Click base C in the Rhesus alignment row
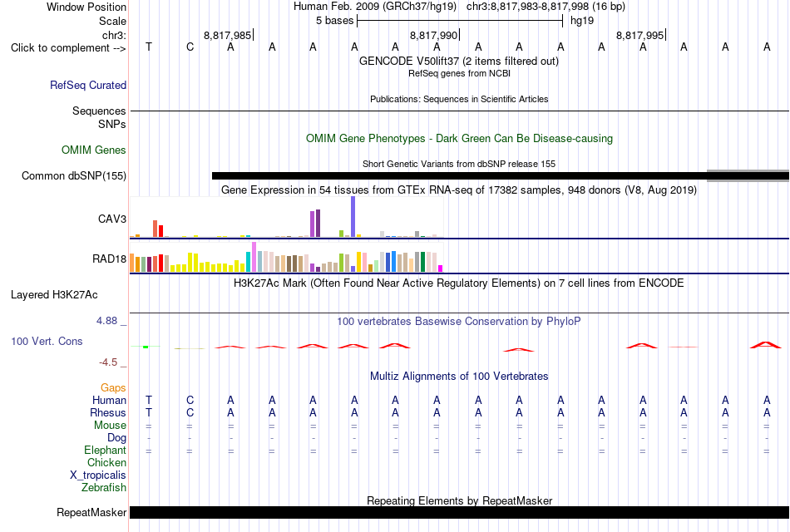Image resolution: width=790 pixels, height=532 pixels. [x=190, y=412]
